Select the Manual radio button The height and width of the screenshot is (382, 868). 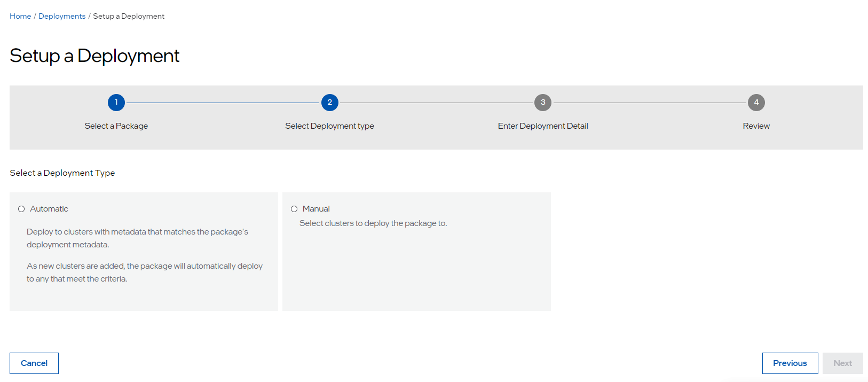[x=294, y=209]
